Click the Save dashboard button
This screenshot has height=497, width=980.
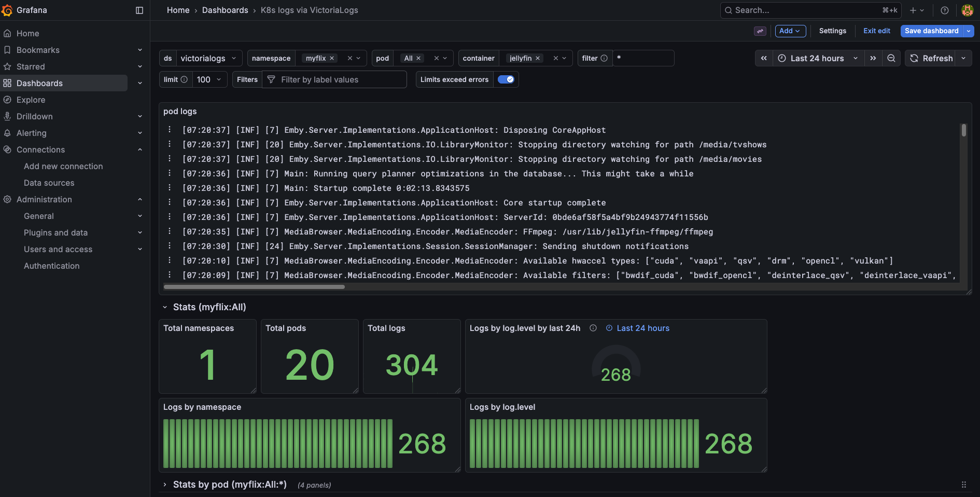[932, 31]
